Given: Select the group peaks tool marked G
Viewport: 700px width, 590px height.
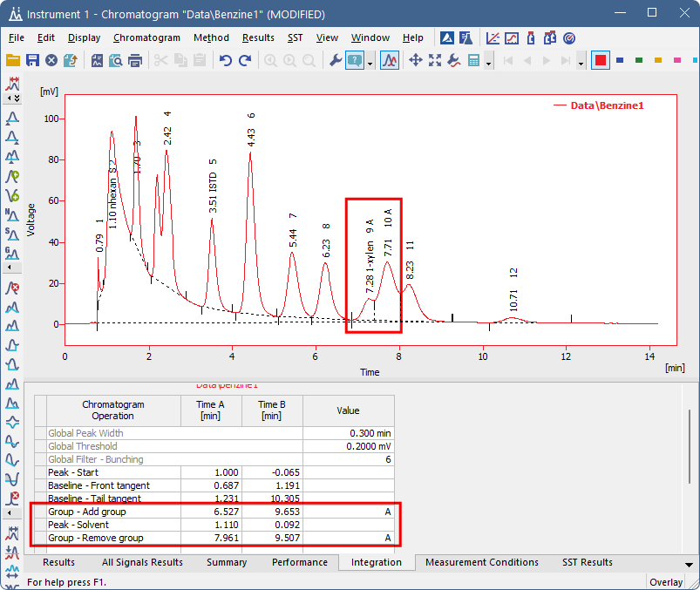Looking at the screenshot, I should [x=12, y=254].
